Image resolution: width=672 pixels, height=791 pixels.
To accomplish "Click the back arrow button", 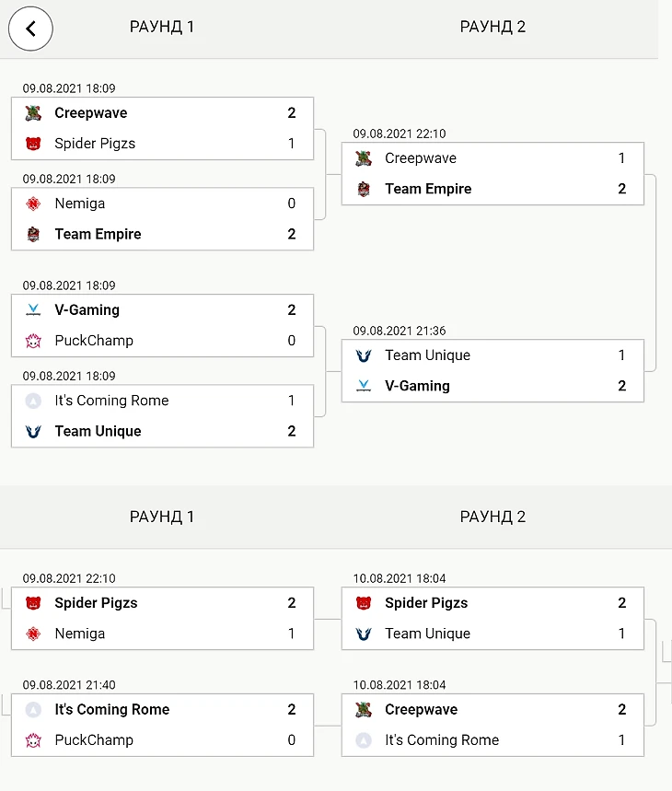I will [30, 29].
